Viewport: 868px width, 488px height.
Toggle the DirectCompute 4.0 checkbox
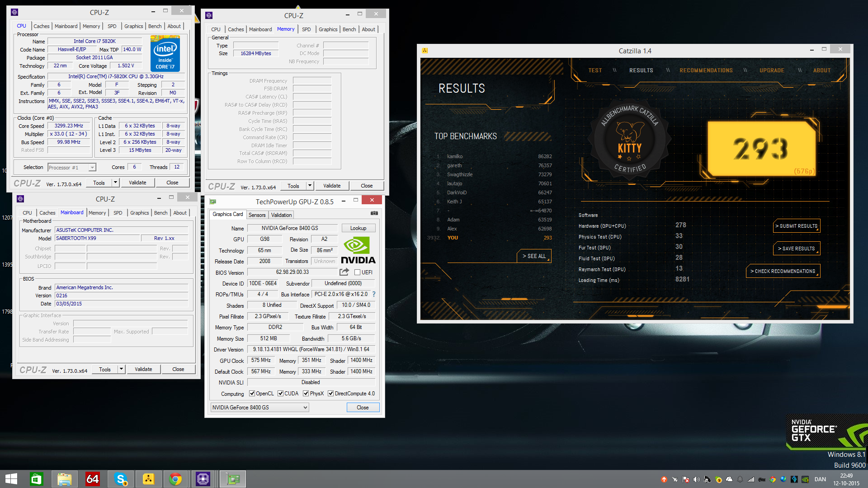coord(330,394)
